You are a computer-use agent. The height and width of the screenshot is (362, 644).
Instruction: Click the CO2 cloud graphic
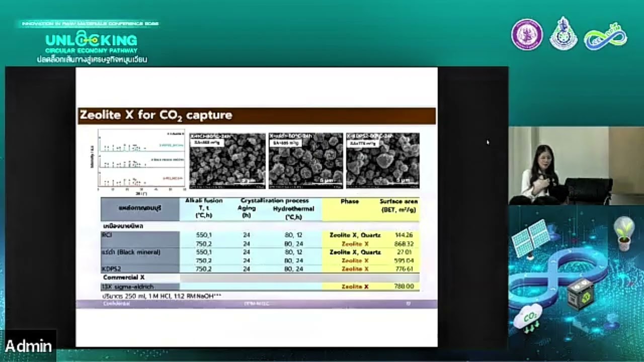[528, 318]
